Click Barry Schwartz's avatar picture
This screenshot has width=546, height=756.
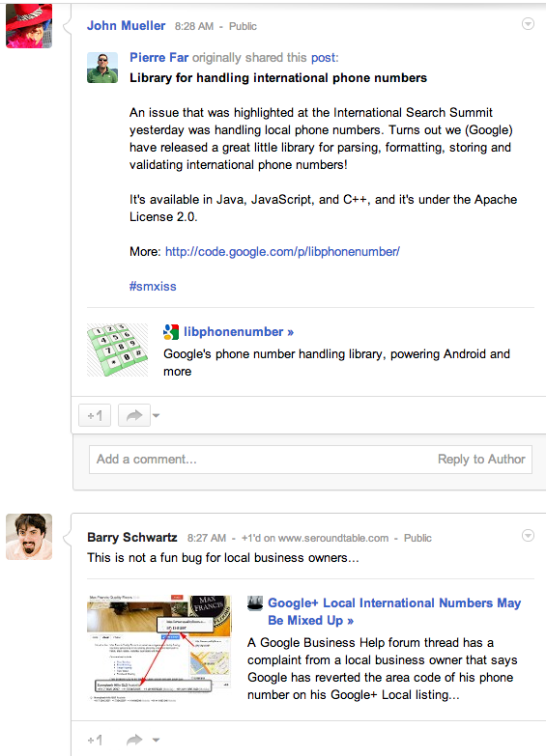[29, 537]
